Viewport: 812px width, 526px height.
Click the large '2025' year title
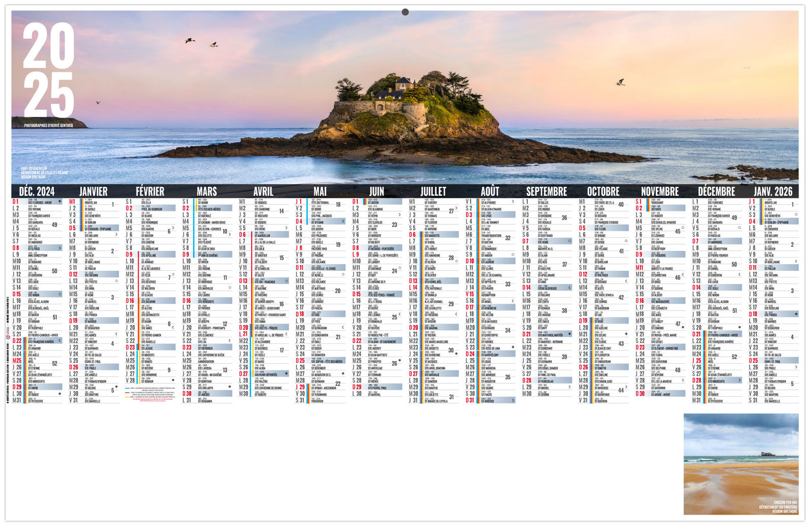pos(49,70)
